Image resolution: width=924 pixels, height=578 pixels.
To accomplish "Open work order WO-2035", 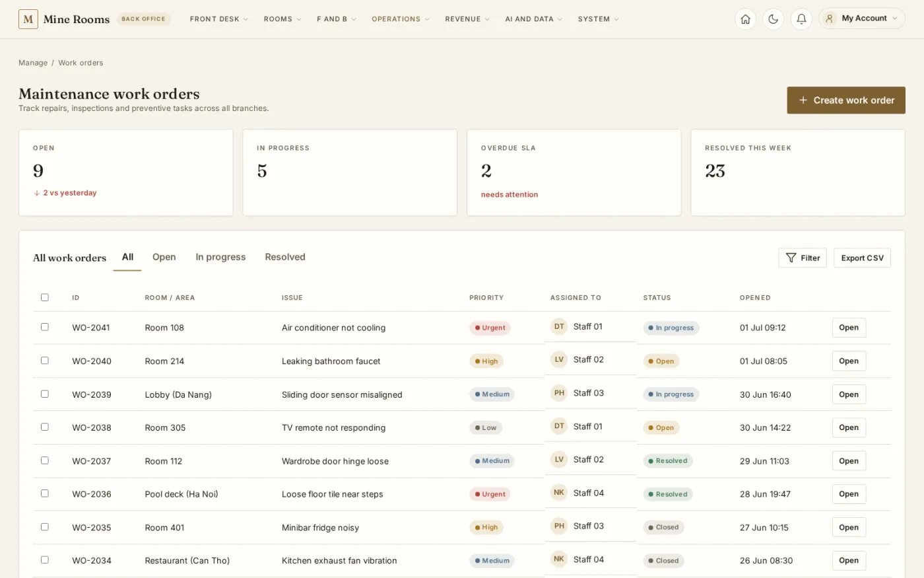I will 849,527.
